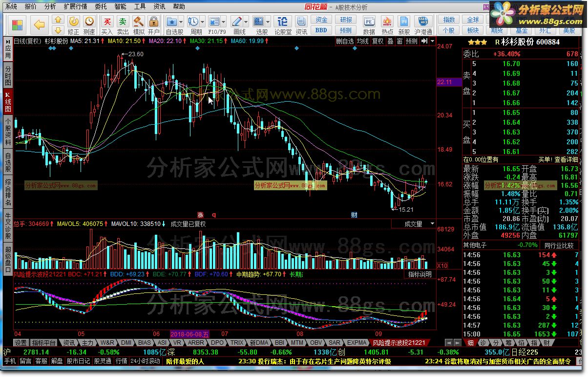
Task: Click the 卖出 sell icon
Action: point(123,24)
